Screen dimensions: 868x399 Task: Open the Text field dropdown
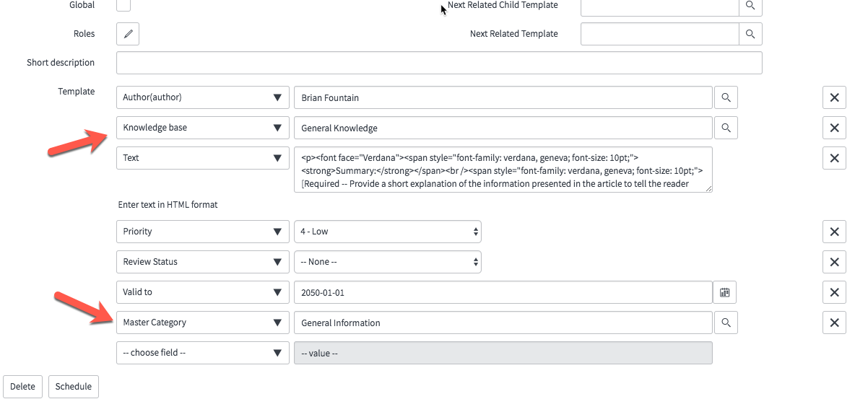(203, 158)
